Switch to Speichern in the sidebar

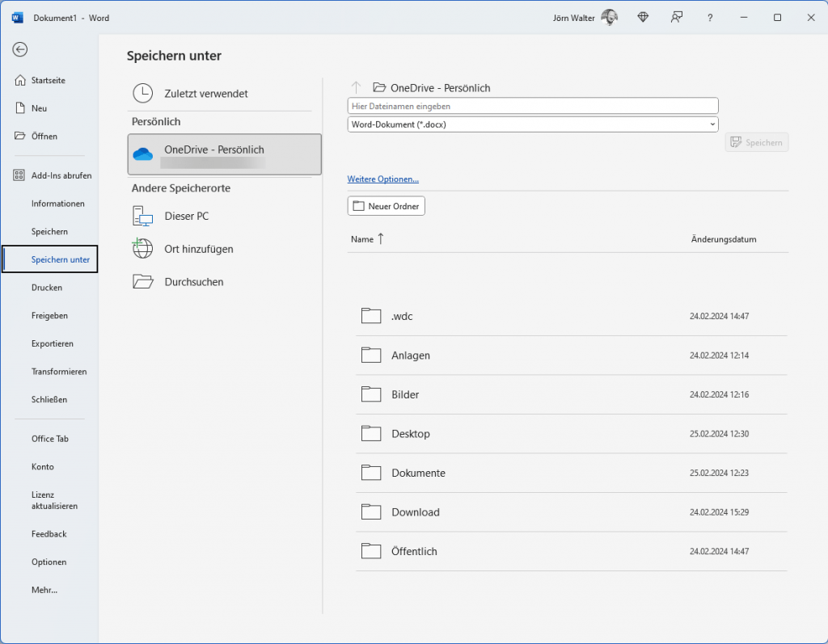pyautogui.click(x=49, y=231)
